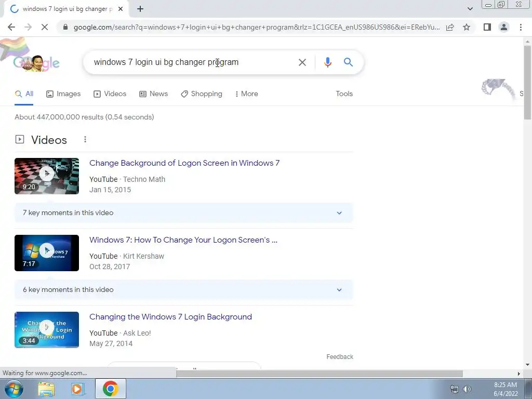This screenshot has width=532, height=399.
Task: Expand 7 key moments in this video
Action: click(183, 213)
